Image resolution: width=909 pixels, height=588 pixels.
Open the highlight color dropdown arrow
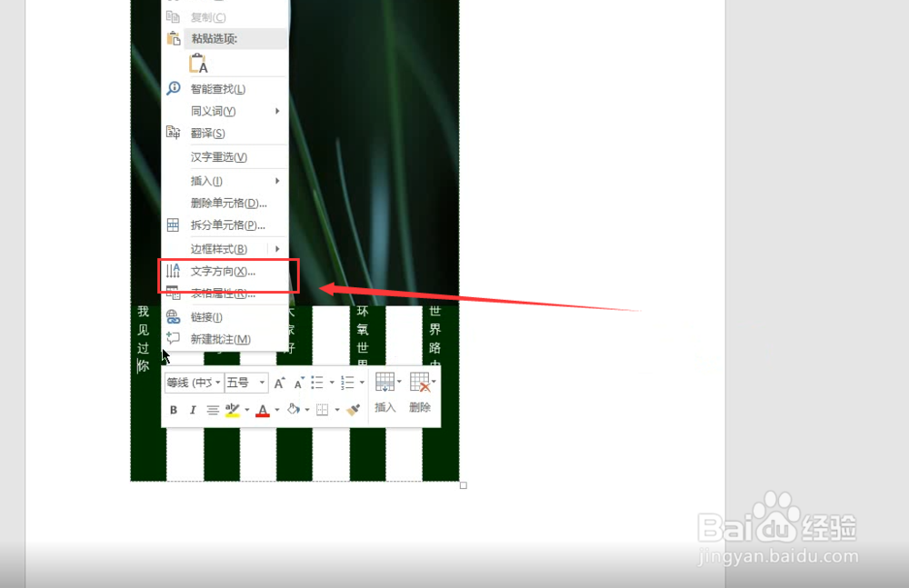(247, 410)
